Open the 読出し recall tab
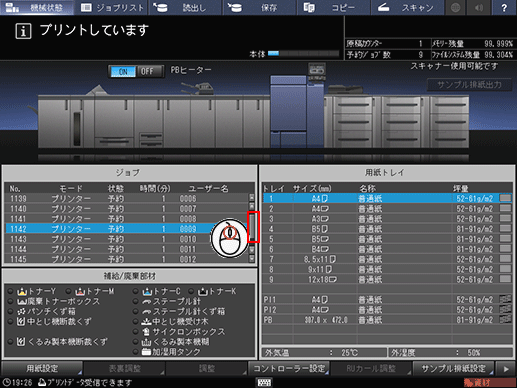517x388 pixels. tap(186, 7)
